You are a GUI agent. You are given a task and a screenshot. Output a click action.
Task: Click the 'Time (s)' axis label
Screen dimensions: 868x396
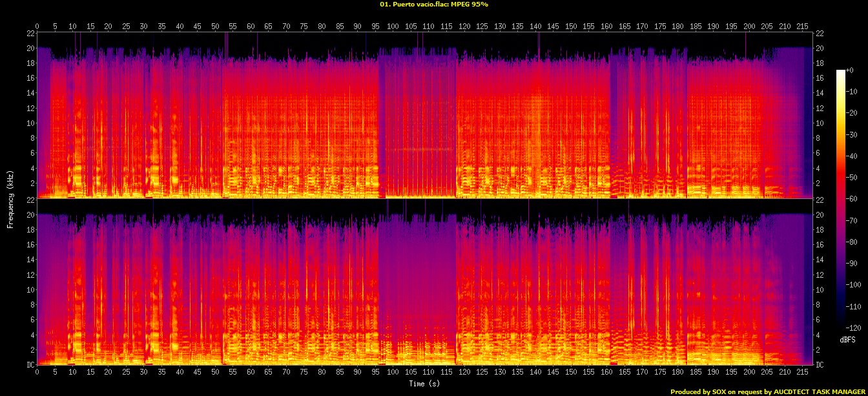click(x=424, y=383)
